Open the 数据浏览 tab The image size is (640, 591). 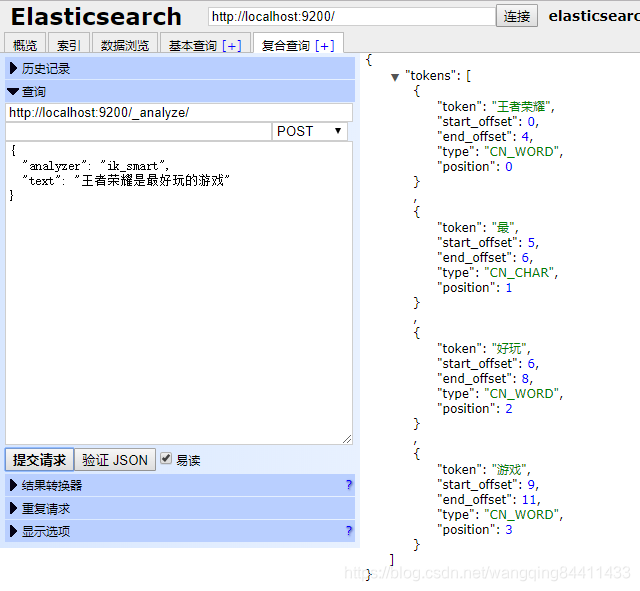125,44
